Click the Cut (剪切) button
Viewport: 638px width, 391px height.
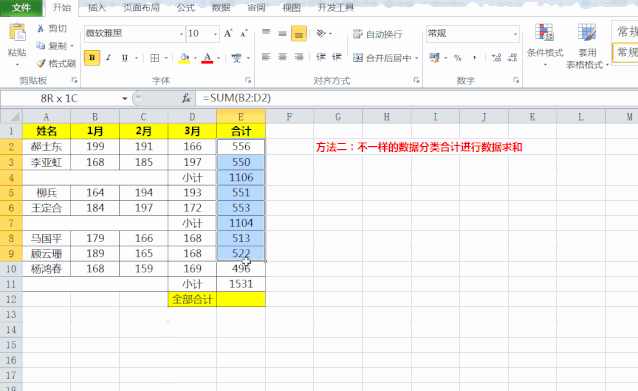click(52, 28)
